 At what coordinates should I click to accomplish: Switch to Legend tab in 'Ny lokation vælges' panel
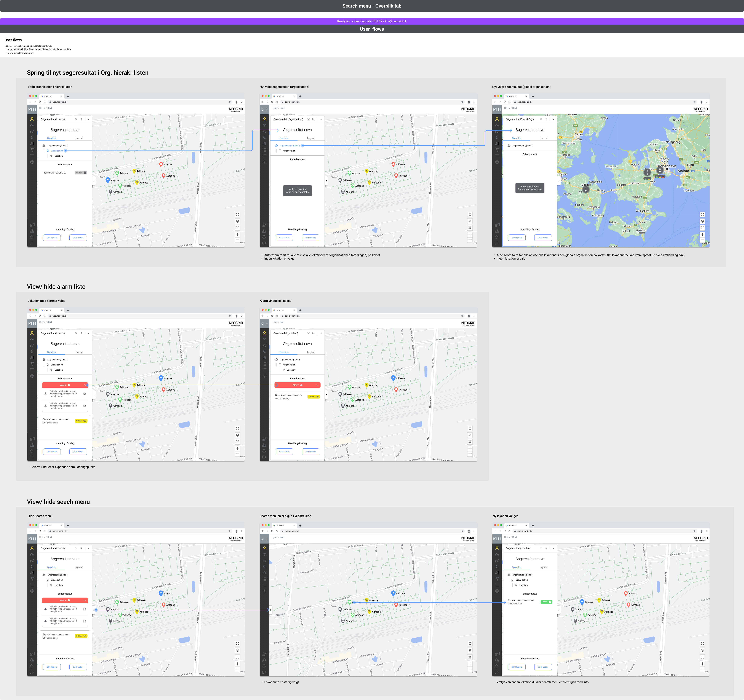coord(543,567)
